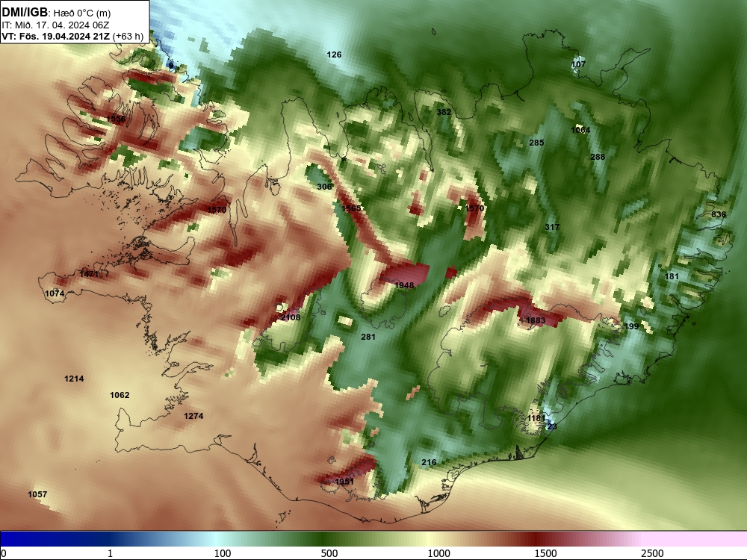747x560 pixels.
Task: Select the map value 1556
Action: point(116,119)
